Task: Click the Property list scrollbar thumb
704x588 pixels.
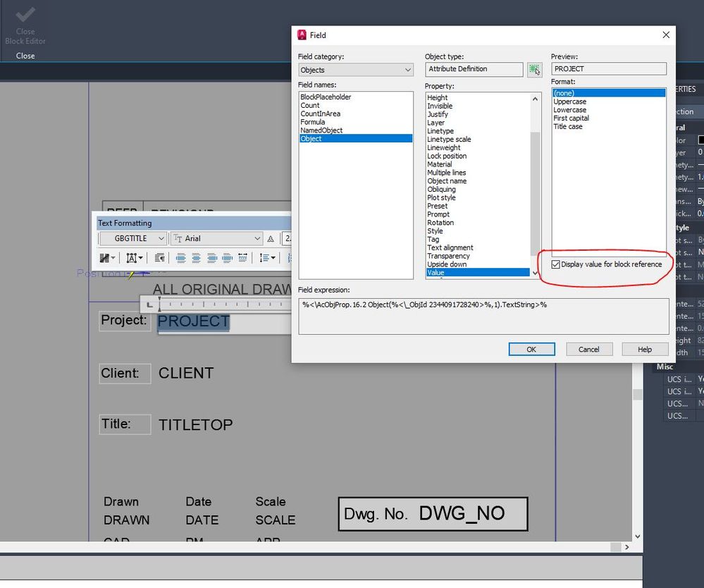Action: tap(535, 194)
